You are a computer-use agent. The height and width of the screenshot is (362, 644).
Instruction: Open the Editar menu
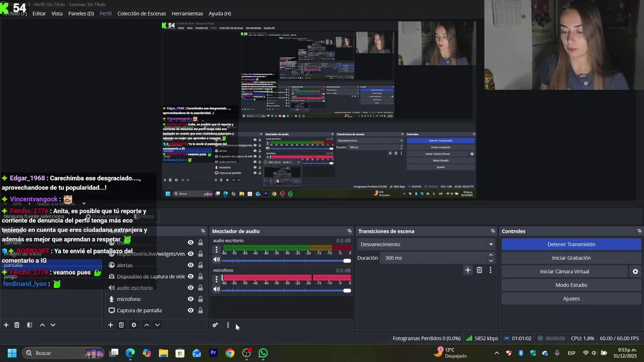(39, 14)
